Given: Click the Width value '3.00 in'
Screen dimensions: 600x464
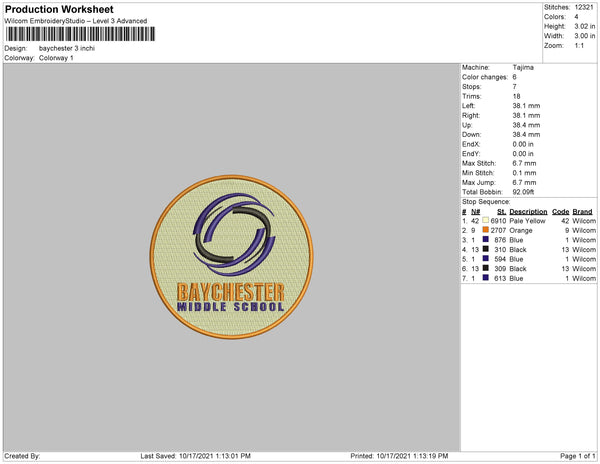Looking at the screenshot, I should point(585,36).
